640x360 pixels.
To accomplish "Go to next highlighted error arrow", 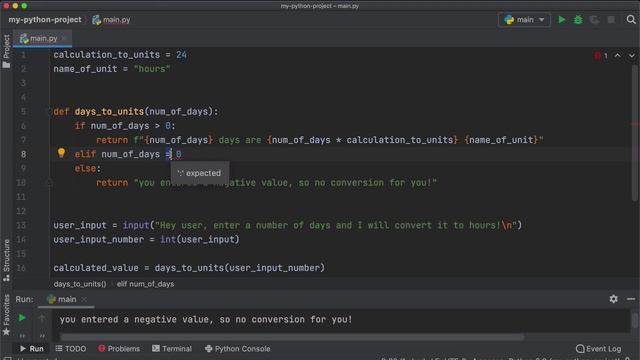I will (631, 56).
